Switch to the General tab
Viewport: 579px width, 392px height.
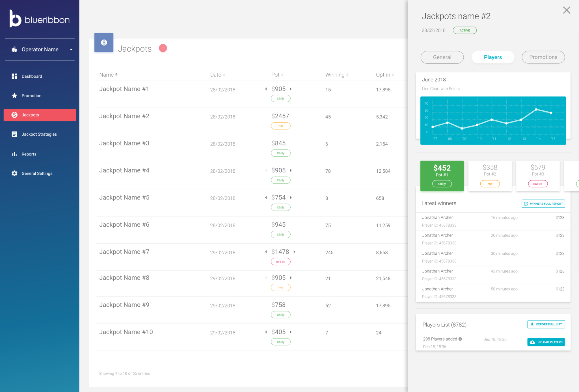pos(442,57)
